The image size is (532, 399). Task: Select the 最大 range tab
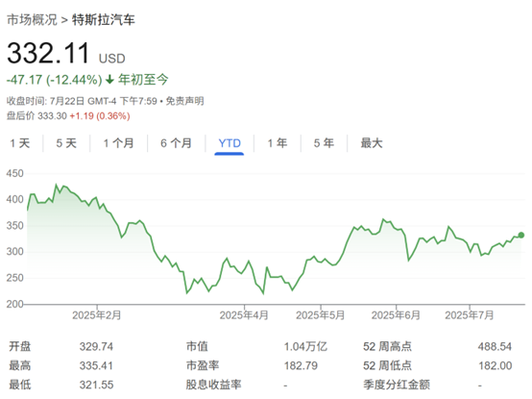[x=372, y=143]
